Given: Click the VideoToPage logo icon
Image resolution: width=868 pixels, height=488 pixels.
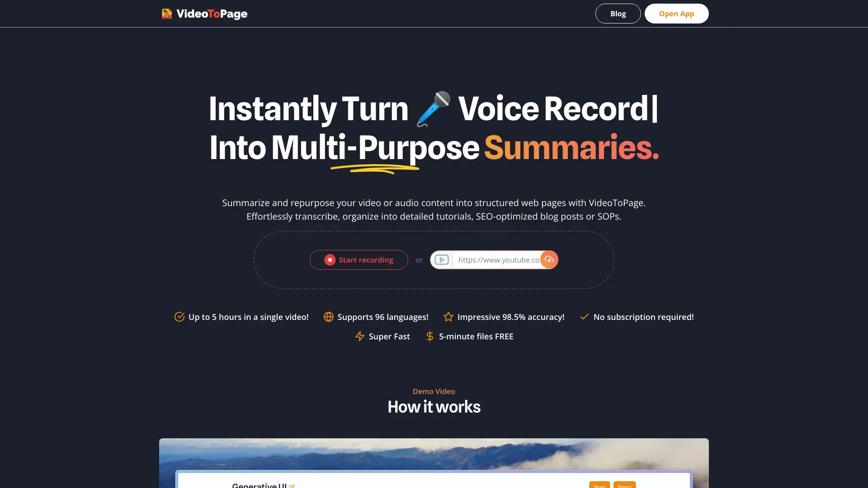Looking at the screenshot, I should click(x=166, y=13).
